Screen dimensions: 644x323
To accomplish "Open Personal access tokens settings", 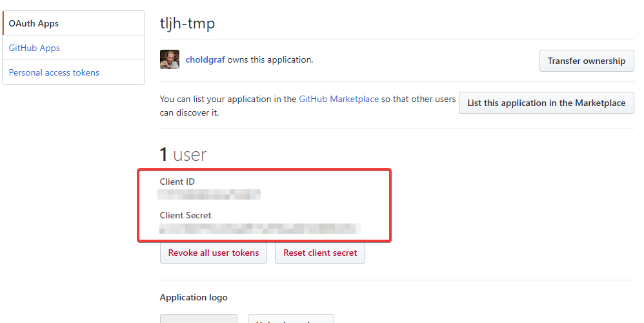I will [54, 72].
